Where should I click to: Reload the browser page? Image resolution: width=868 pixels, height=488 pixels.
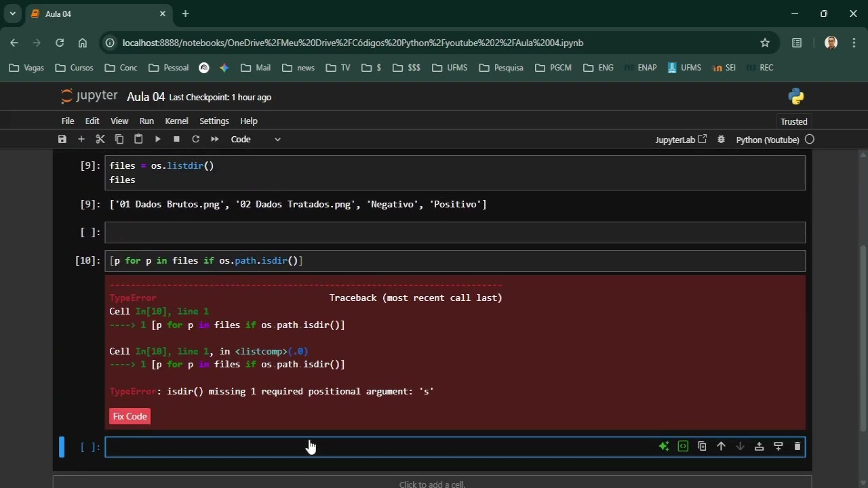click(60, 43)
